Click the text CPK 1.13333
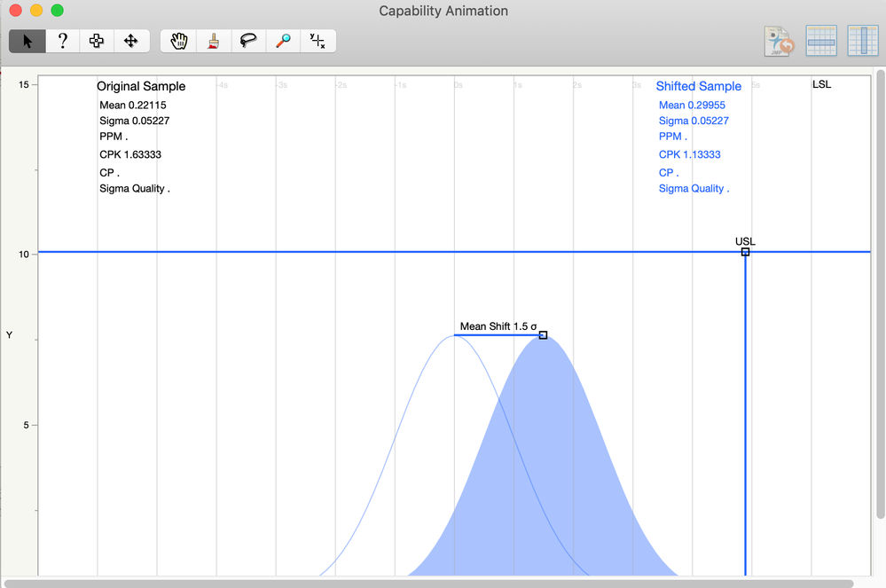 tap(689, 154)
